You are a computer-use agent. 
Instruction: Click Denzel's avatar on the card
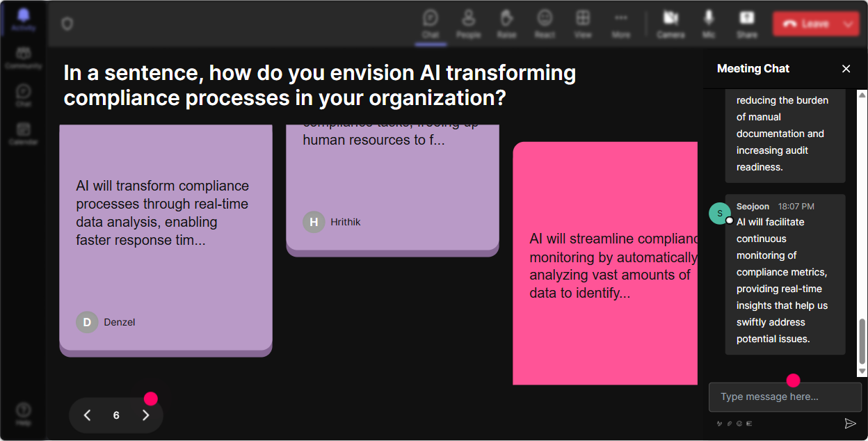(87, 322)
